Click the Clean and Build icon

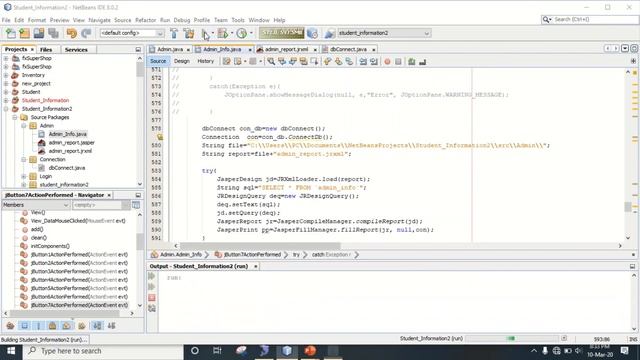coord(189,33)
